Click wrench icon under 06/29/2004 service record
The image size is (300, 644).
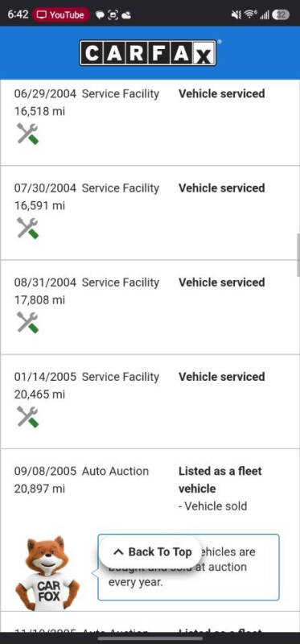27,134
